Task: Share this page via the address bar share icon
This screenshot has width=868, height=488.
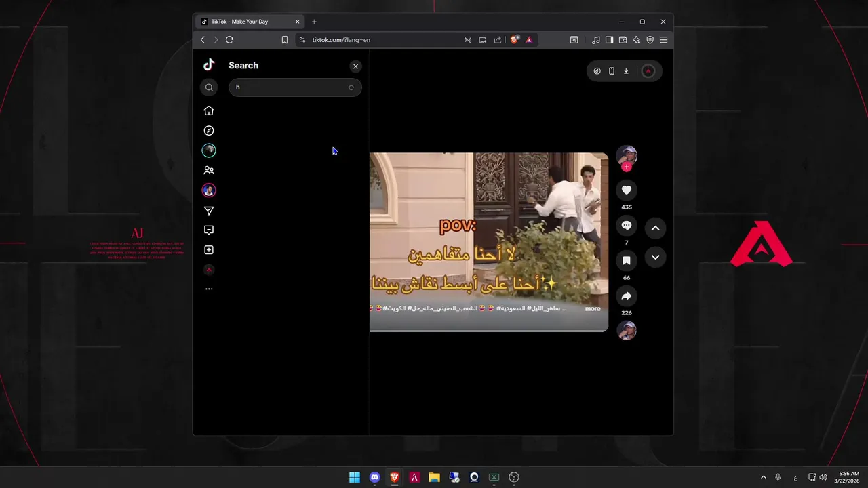Action: [x=498, y=40]
